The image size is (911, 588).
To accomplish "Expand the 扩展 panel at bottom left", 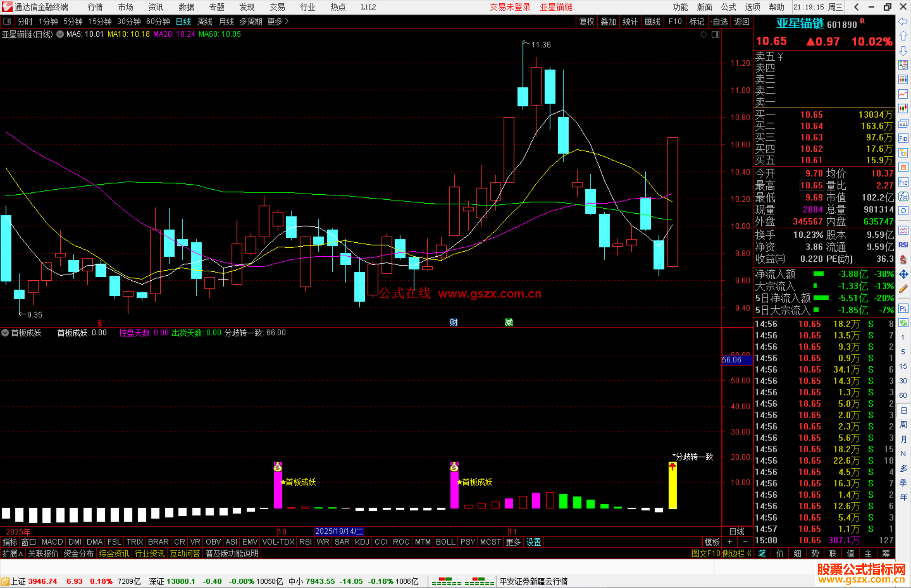I will coord(12,553).
